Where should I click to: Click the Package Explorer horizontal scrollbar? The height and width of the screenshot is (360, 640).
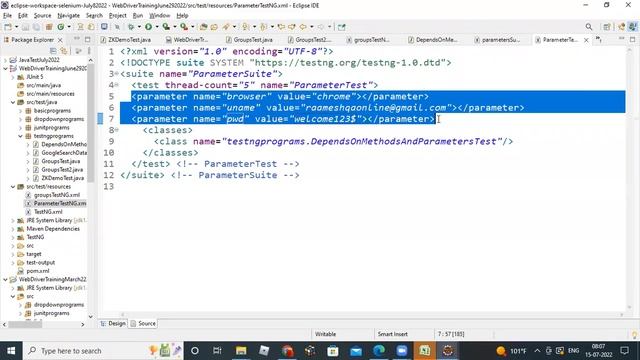[24, 324]
